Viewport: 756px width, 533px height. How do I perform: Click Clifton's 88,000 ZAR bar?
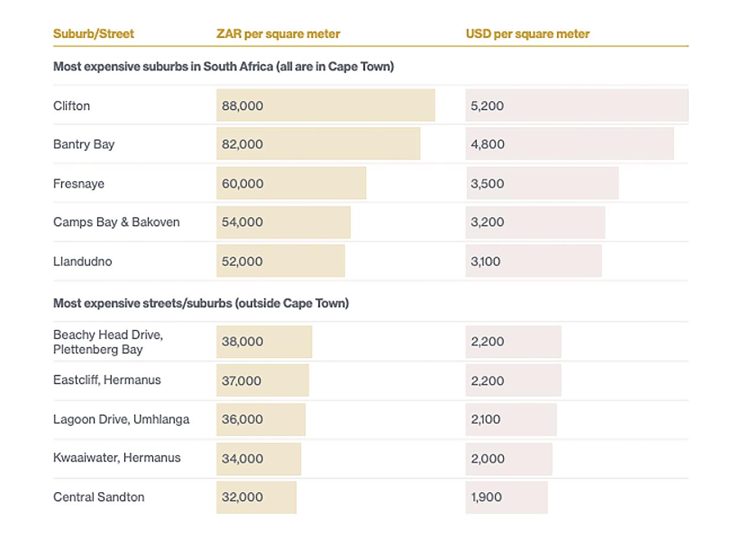(325, 105)
